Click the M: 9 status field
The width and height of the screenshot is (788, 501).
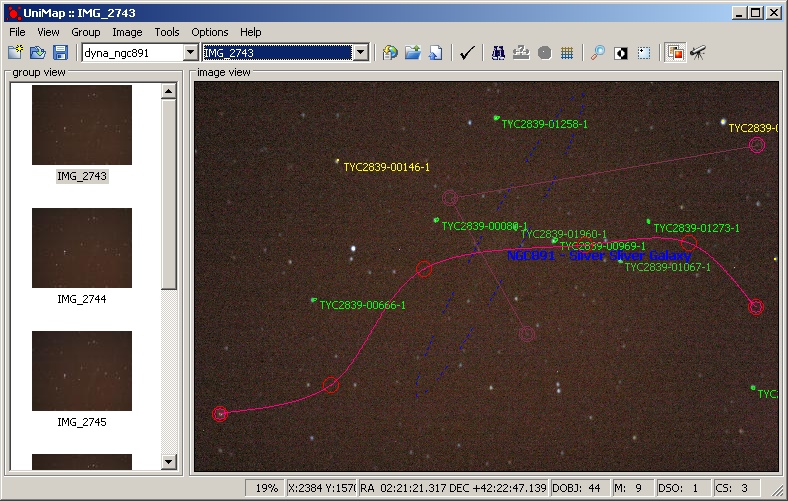[x=632, y=488]
